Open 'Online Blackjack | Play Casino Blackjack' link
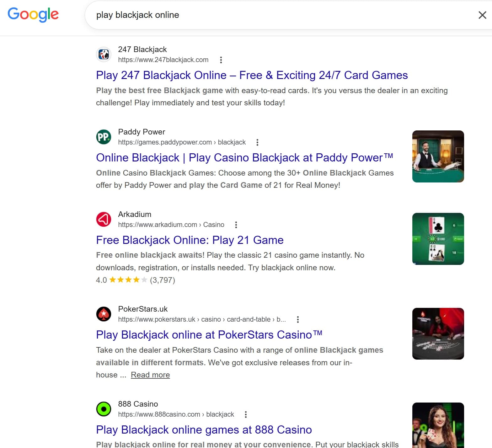The width and height of the screenshot is (492, 448). (244, 158)
